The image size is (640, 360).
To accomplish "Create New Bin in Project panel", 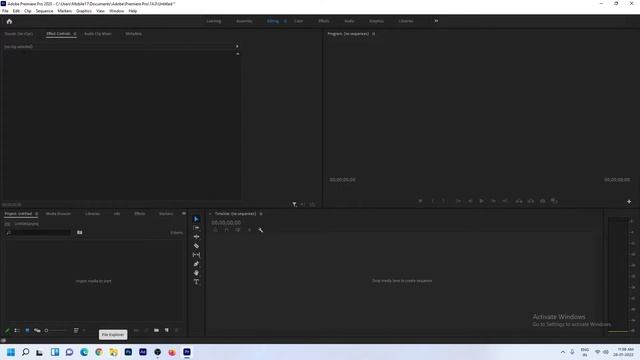I will coord(157,331).
